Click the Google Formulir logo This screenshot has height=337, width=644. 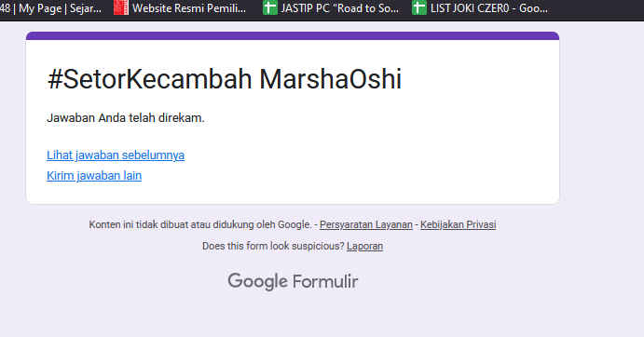tap(293, 281)
